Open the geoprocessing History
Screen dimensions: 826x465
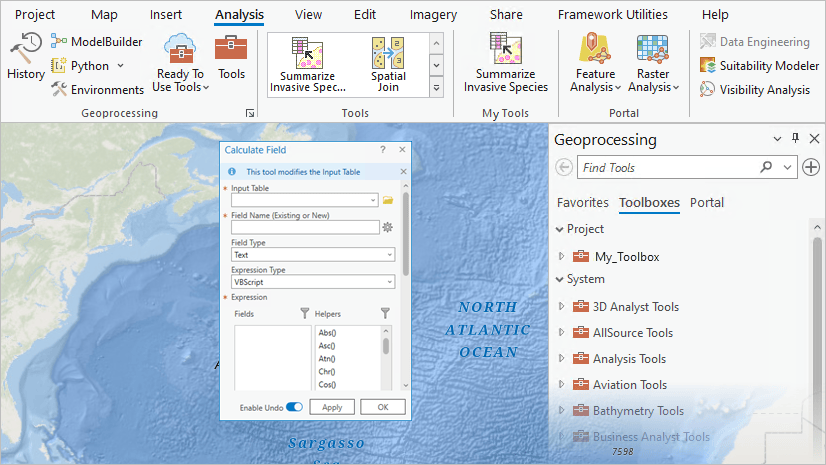[26, 55]
